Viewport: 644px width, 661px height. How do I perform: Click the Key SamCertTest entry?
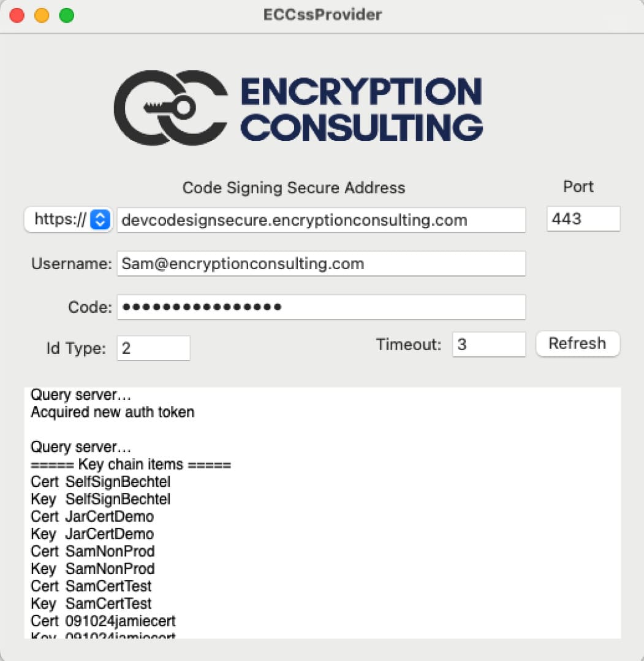pos(91,603)
